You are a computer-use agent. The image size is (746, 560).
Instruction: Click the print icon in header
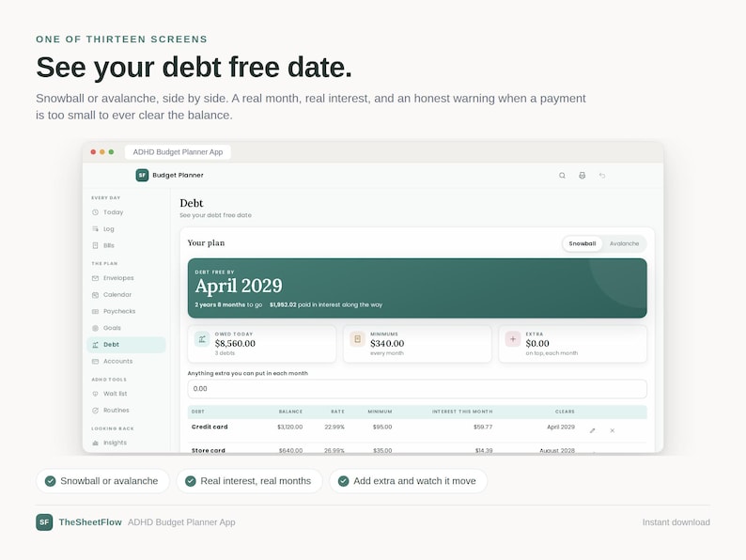582,176
